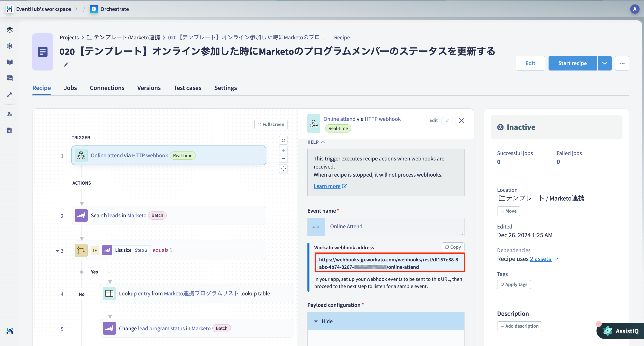Open テンプレート/Marketo連携 folder breadcrumb
644x346 pixels.
[123, 37]
